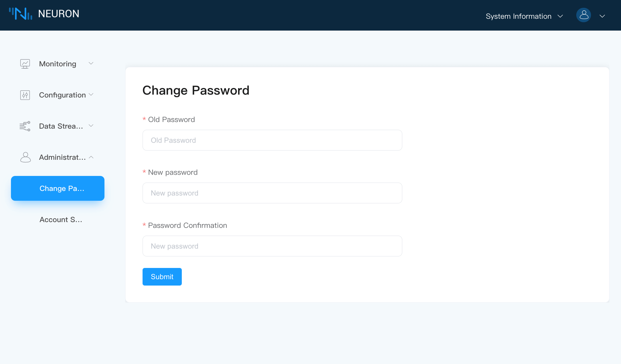Expand the Configuration menu arrow
This screenshot has height=364, width=621.
click(91, 94)
